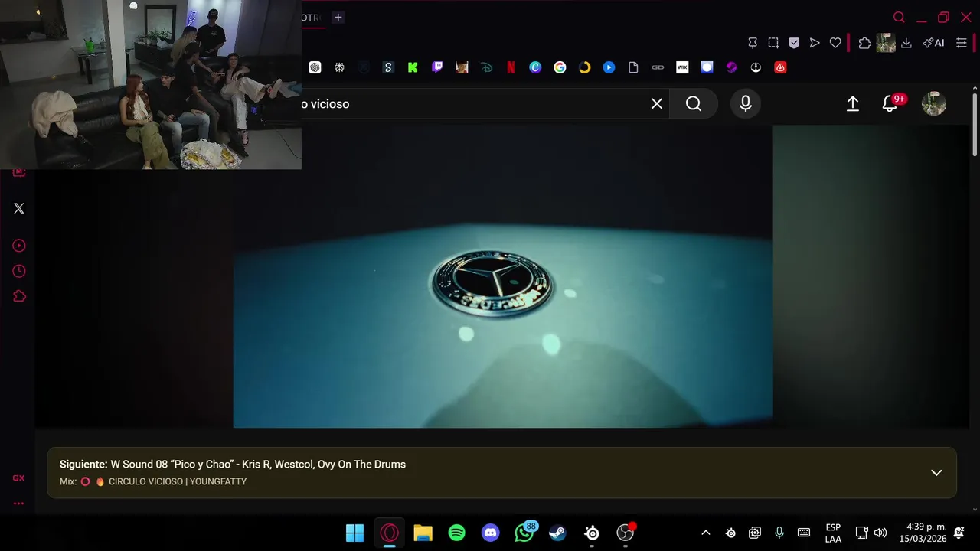Screen dimensions: 980x551
Task: Open SteelSeries GG from the taskbar
Action: [x=592, y=533]
